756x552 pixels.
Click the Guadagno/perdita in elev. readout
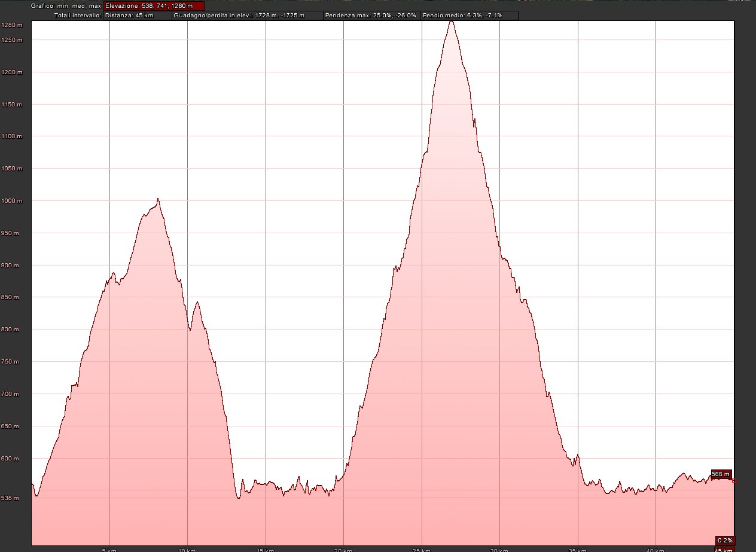click(247, 15)
